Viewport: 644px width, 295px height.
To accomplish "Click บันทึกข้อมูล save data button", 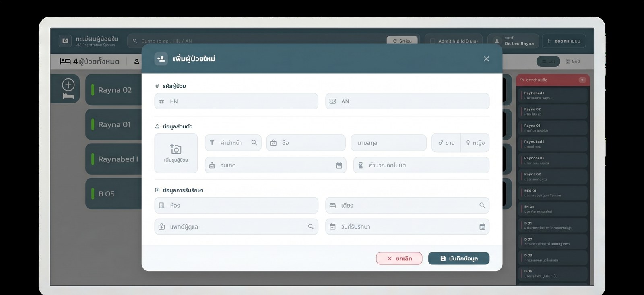I will [459, 258].
